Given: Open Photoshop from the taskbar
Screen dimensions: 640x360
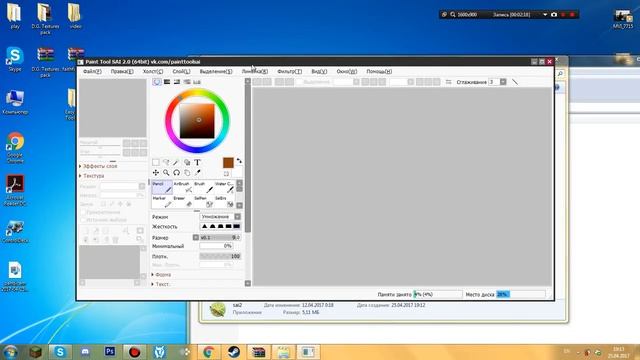Looking at the screenshot, I should pyautogui.click(x=110, y=352).
